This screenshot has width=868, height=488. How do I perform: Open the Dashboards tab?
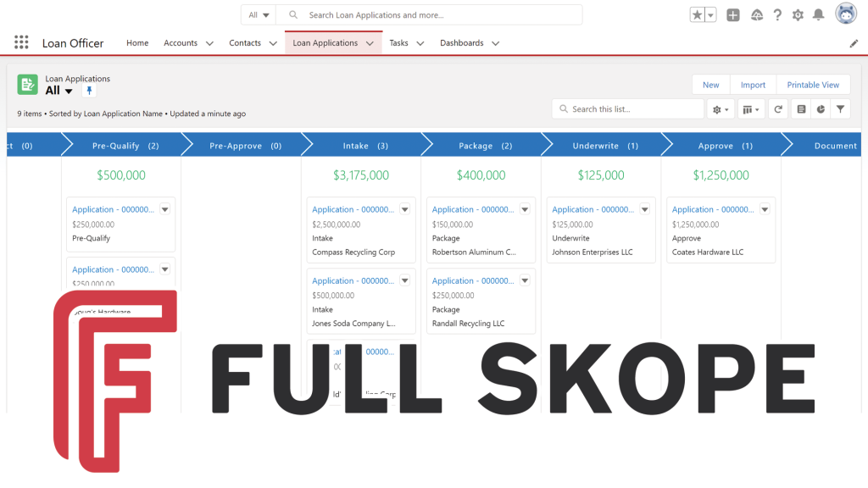(462, 42)
